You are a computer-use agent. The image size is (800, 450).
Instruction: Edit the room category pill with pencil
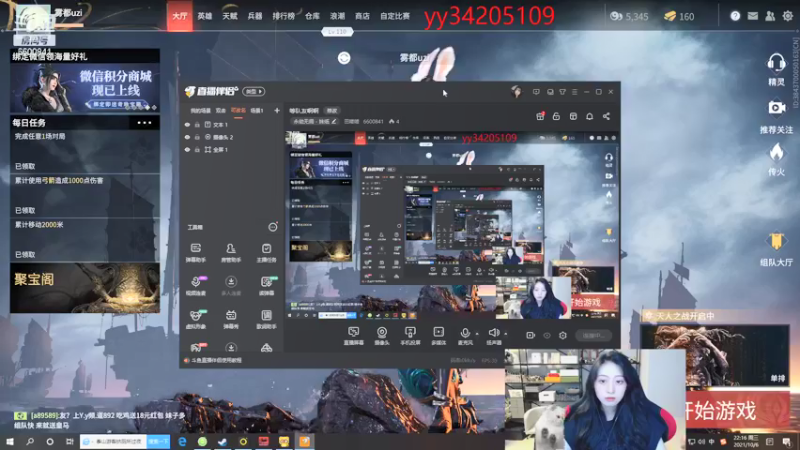coord(314,121)
